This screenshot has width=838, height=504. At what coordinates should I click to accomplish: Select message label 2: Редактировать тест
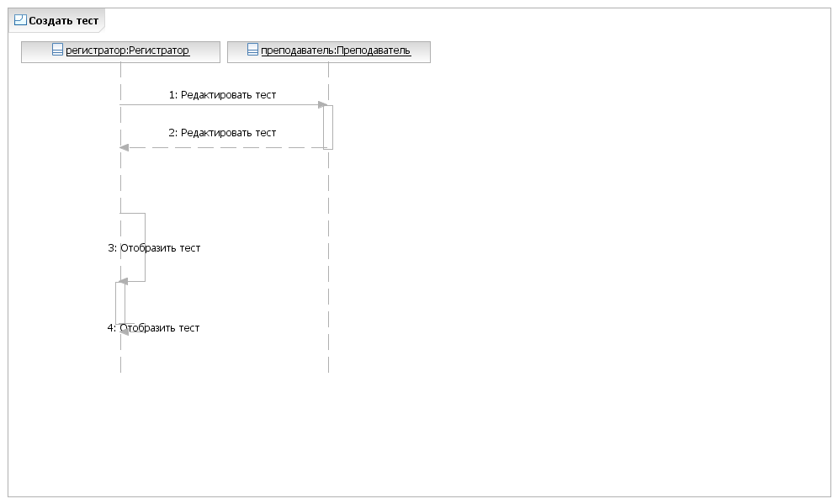222,133
